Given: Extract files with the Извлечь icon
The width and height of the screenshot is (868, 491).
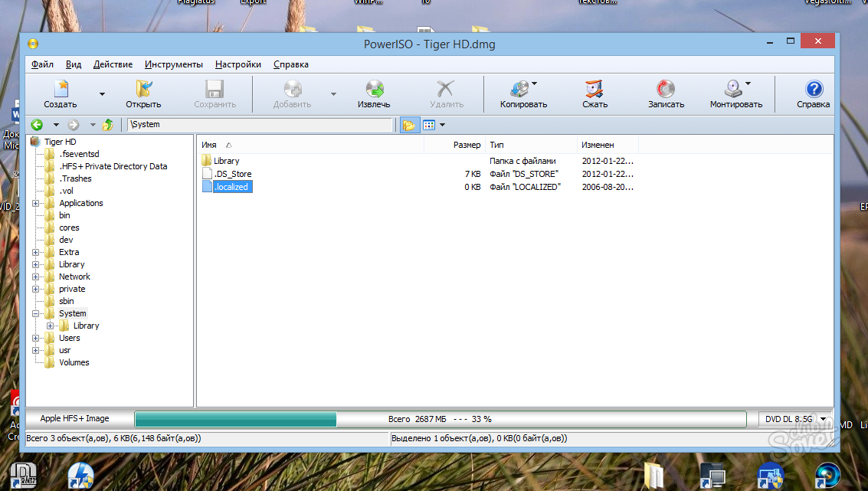Looking at the screenshot, I should click(x=374, y=89).
